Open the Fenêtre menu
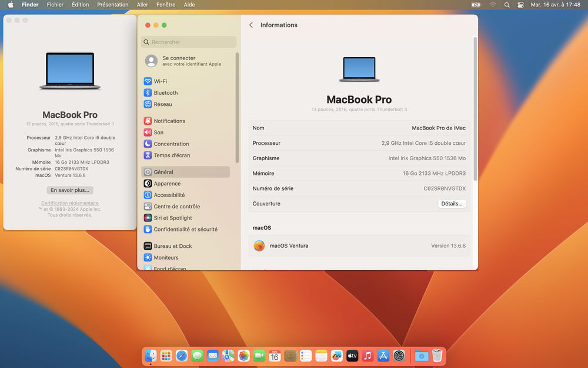Viewport: 588px width, 368px height. (x=166, y=5)
